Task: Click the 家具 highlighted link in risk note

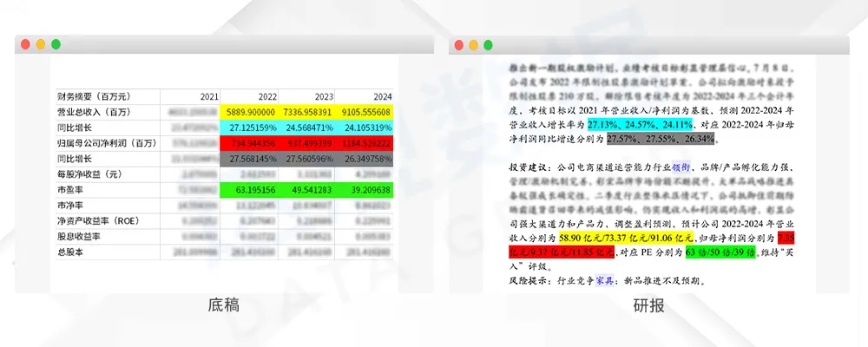Action: [x=605, y=280]
